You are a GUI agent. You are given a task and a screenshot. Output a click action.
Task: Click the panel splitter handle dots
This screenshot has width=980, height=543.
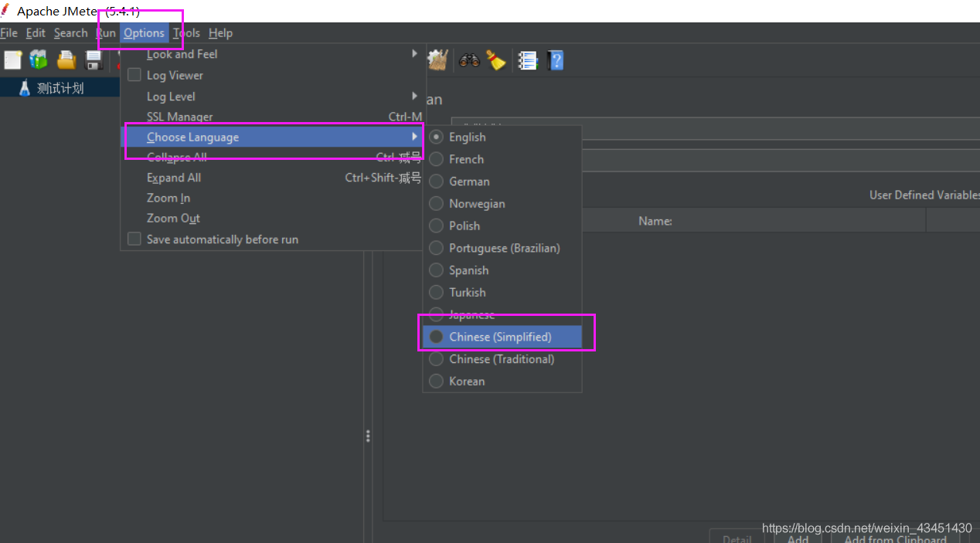(x=368, y=436)
